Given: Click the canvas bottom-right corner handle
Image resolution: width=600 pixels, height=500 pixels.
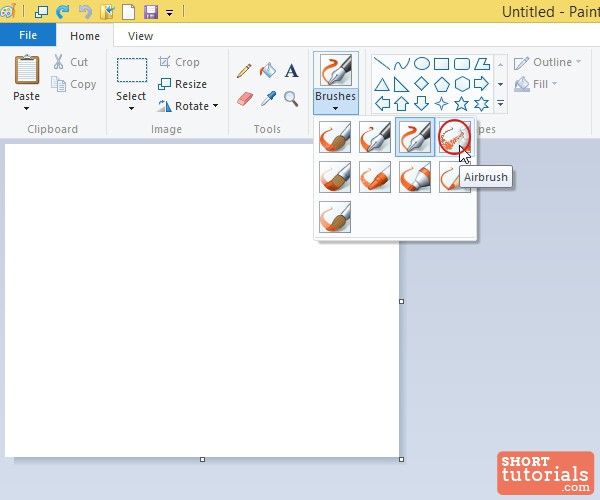Looking at the screenshot, I should 401,459.
